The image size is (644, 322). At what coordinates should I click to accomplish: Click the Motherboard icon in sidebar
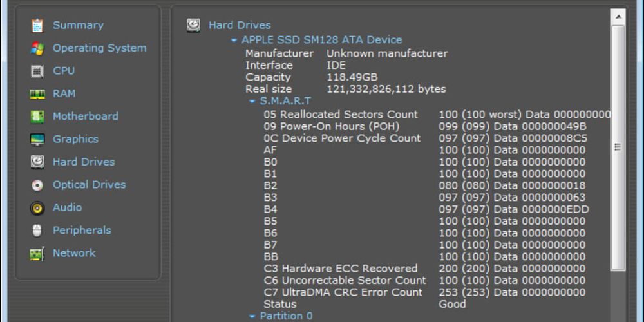click(x=37, y=117)
